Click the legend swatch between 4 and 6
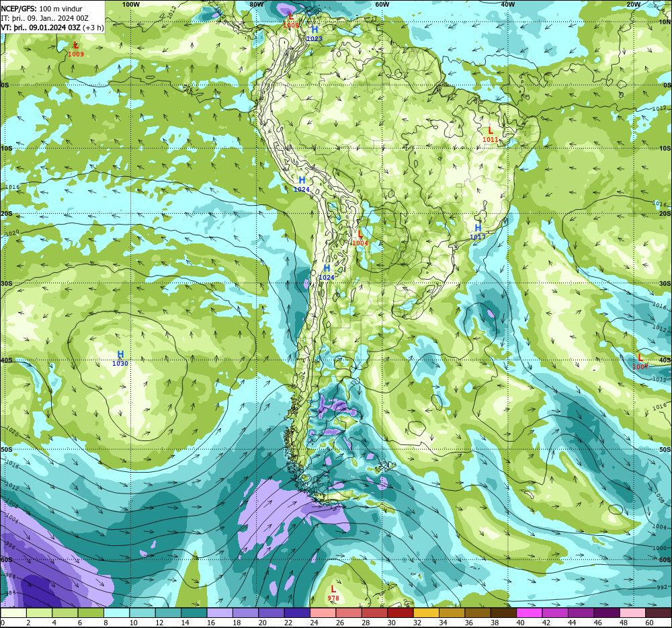This screenshot has height=628, width=672. point(65,613)
